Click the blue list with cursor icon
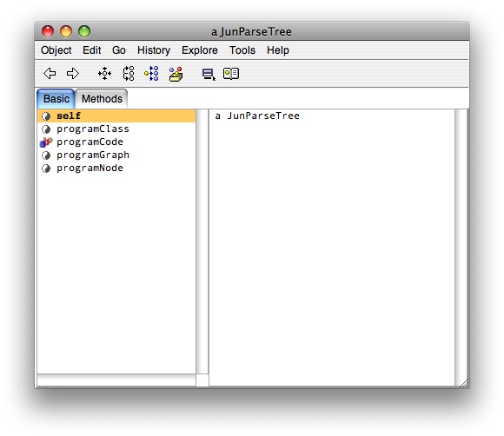This screenshot has width=504, height=436. (209, 74)
